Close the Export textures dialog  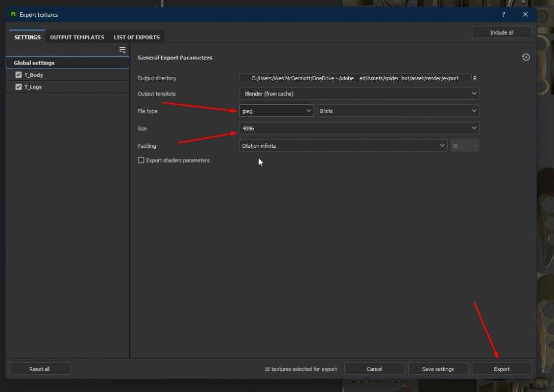525,15
